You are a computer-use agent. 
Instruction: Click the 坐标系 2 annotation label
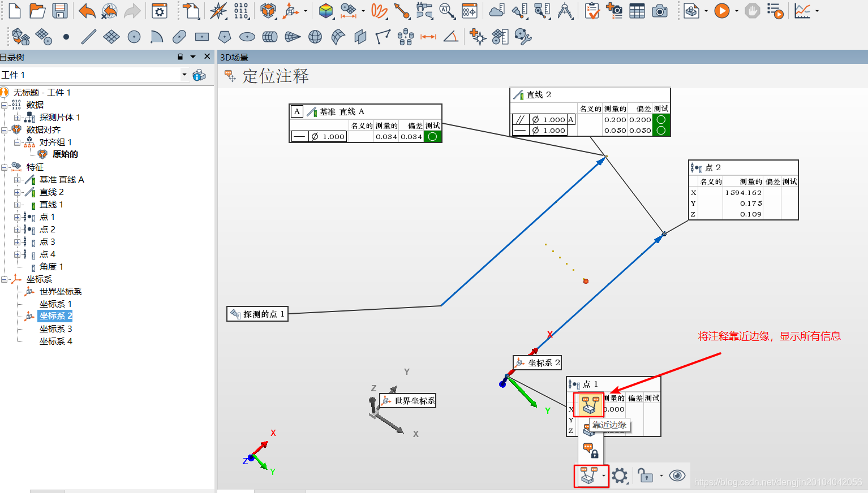(x=537, y=362)
